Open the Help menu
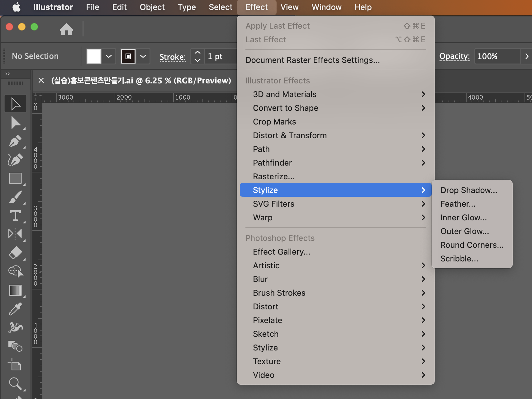This screenshot has width=532, height=399. click(363, 7)
